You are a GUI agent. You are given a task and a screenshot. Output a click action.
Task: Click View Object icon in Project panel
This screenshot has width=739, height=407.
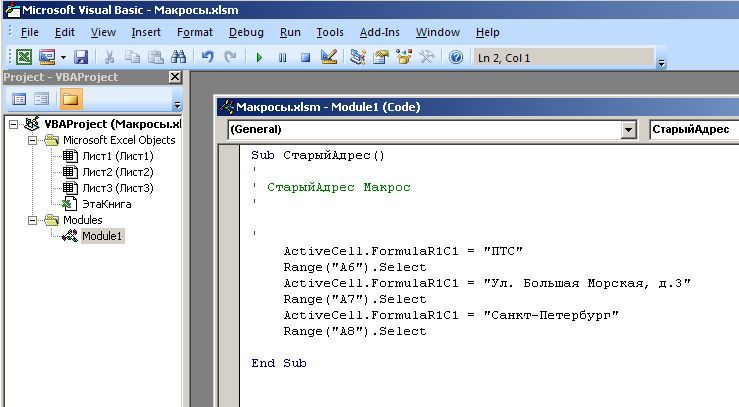[41, 99]
